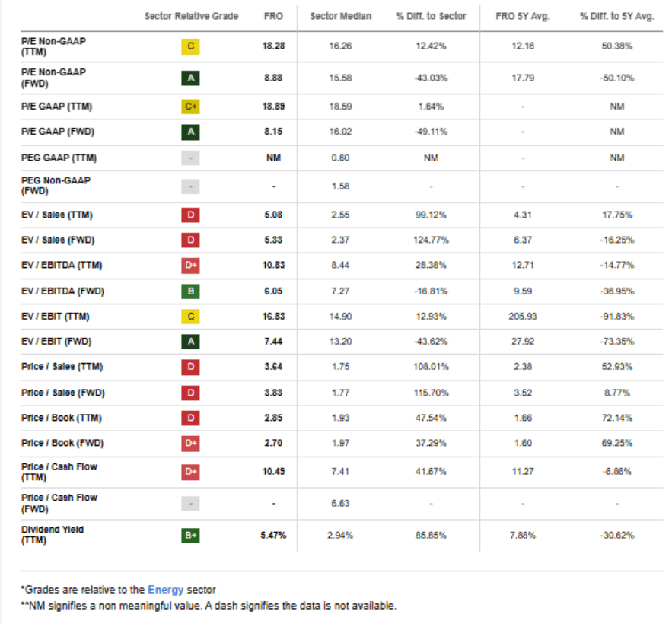Viewport: 672px width, 624px height.
Task: Select the FRO value 16.83
Action: (x=273, y=317)
